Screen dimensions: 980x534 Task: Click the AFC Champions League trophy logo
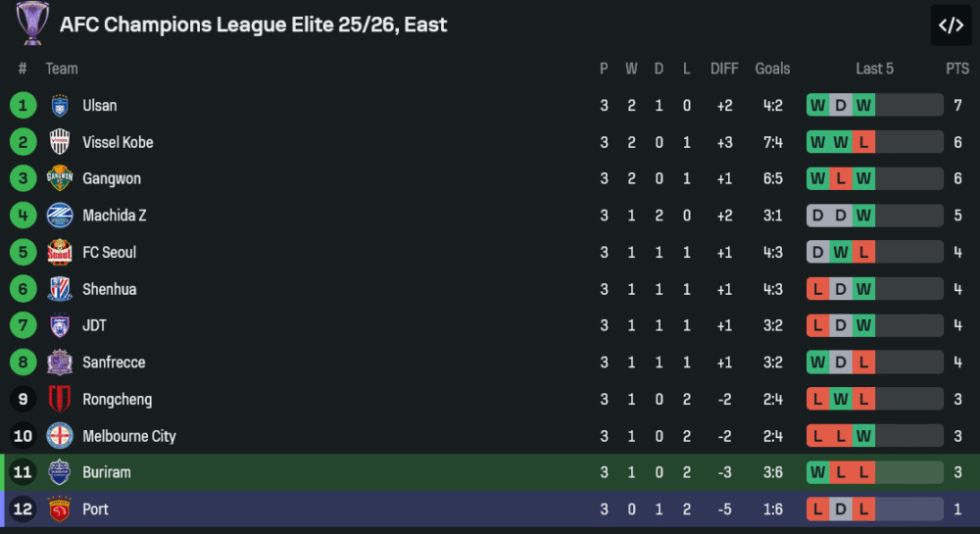click(x=32, y=24)
